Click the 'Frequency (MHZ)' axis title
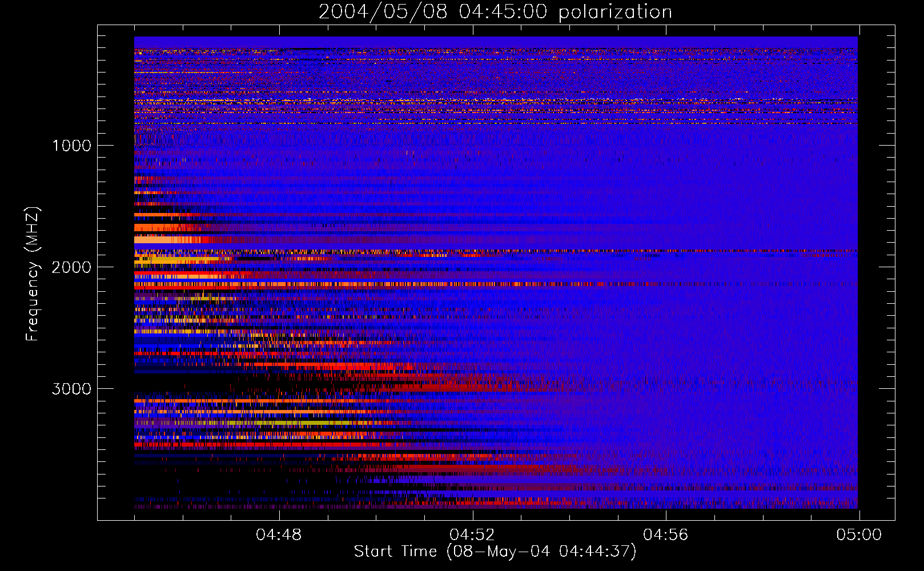The width and height of the screenshot is (924, 571). pos(33,274)
